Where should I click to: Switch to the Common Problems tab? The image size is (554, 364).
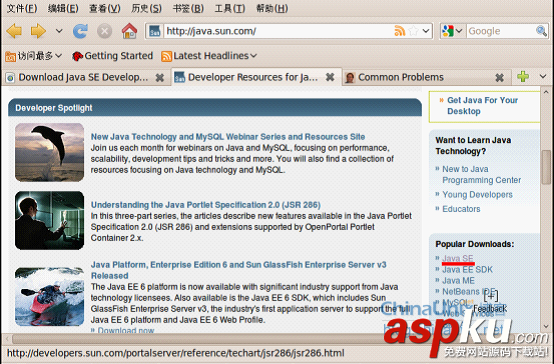[401, 77]
